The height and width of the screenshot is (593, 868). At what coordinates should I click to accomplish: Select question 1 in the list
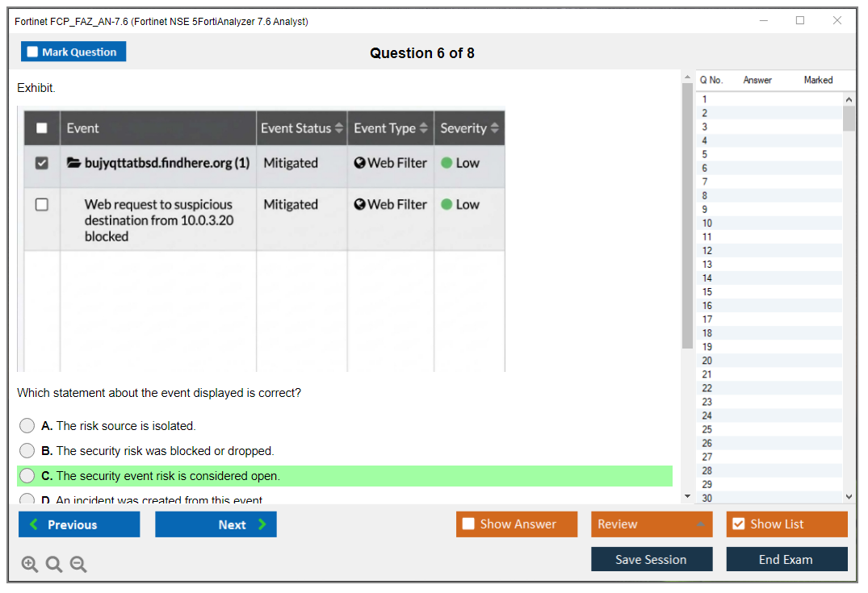coord(769,99)
